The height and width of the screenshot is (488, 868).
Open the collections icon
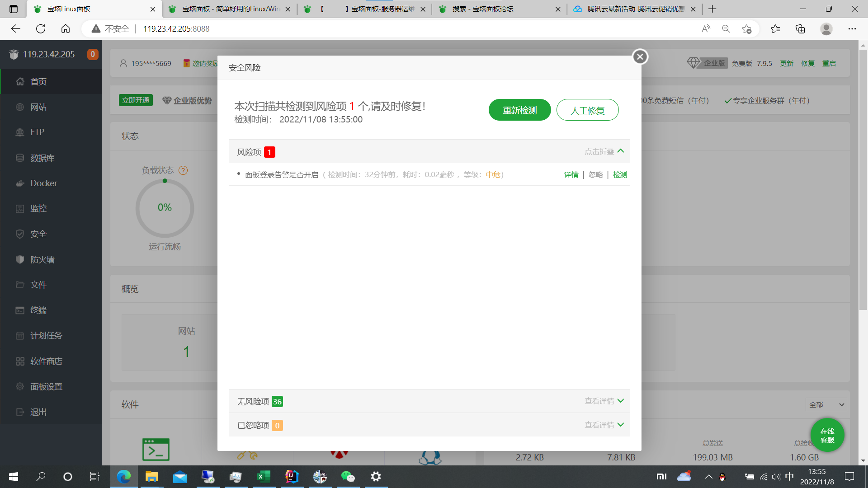click(800, 29)
